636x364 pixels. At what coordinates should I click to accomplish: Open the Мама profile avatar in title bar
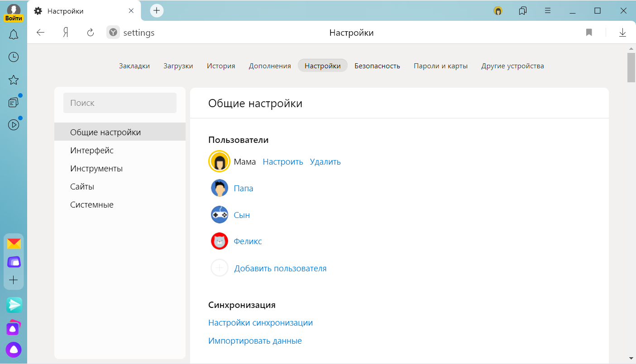pyautogui.click(x=498, y=11)
